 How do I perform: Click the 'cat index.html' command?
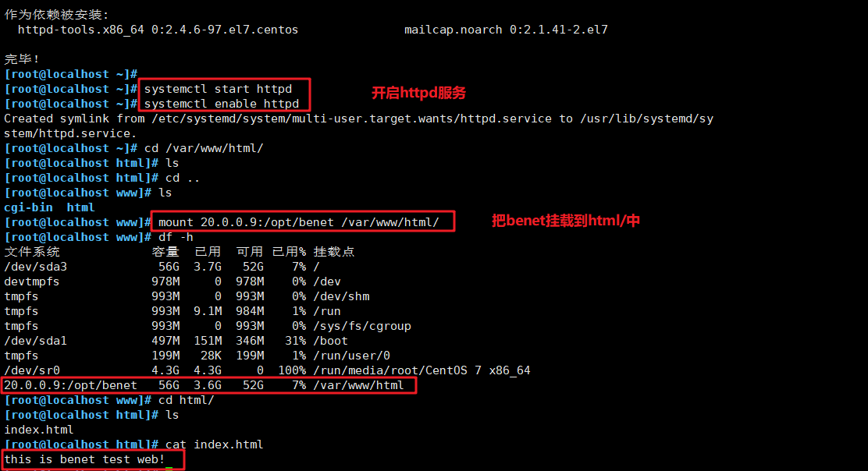tap(214, 444)
